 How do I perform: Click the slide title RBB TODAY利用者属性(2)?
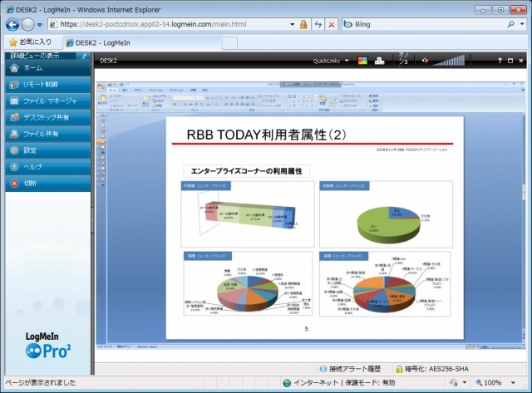click(x=266, y=135)
